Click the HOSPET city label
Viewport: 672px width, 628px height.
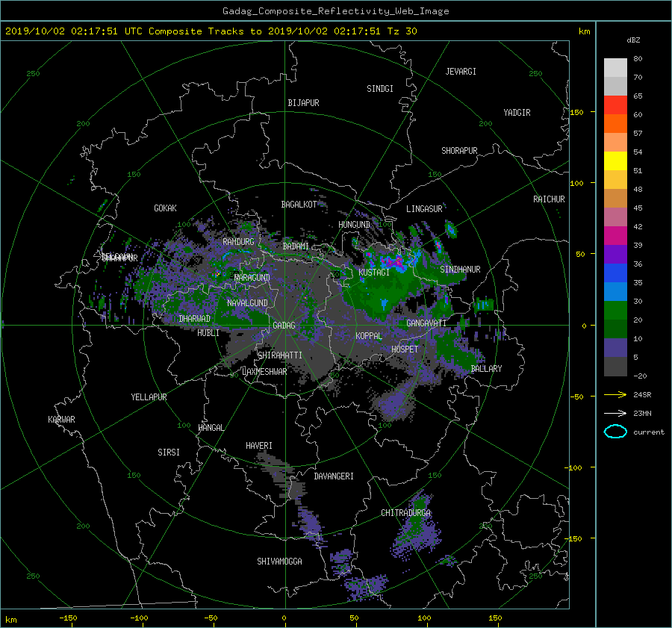pos(405,349)
